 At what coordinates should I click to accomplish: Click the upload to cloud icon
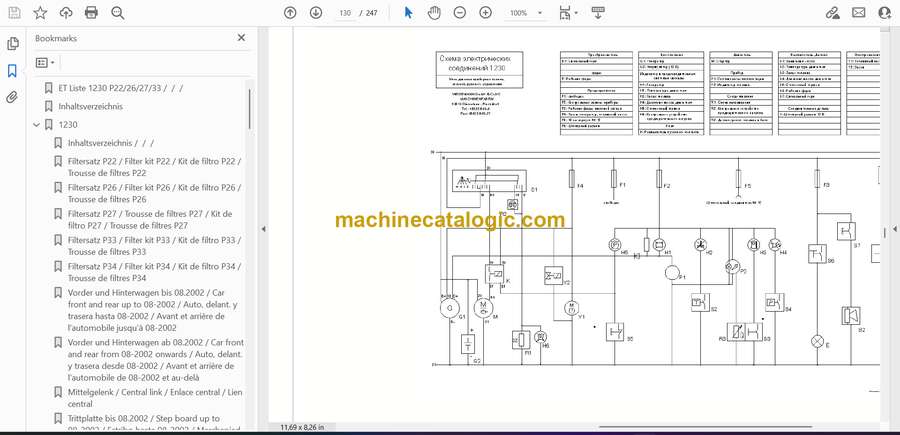66,13
